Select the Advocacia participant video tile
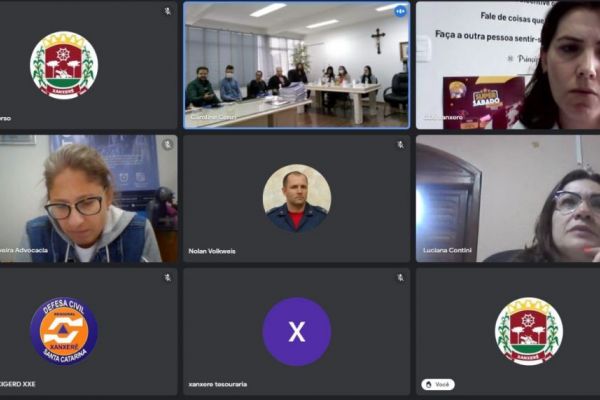 (x=89, y=198)
